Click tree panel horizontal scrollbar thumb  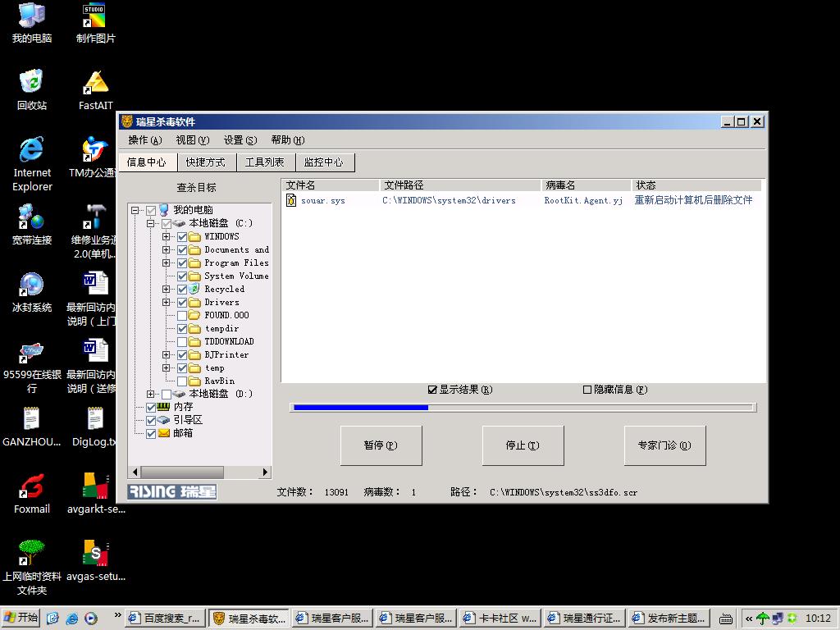point(182,472)
